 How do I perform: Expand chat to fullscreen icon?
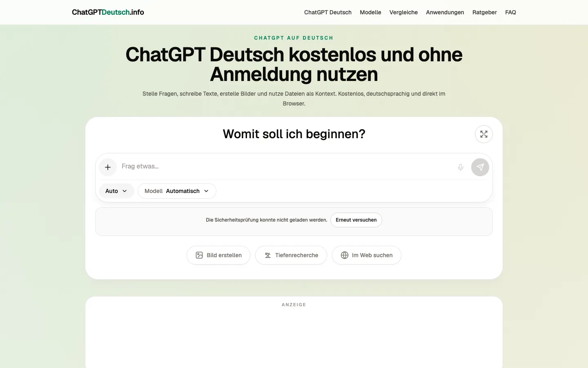click(484, 134)
